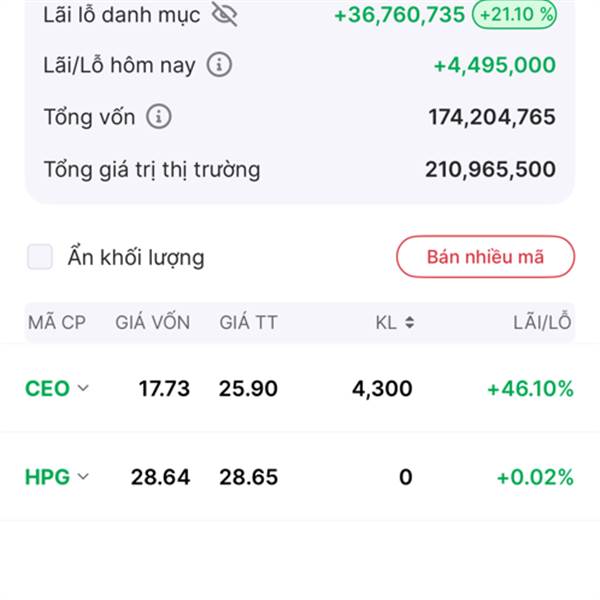Expand the HPG stock chevron
The image size is (600, 600).
pyautogui.click(x=83, y=476)
